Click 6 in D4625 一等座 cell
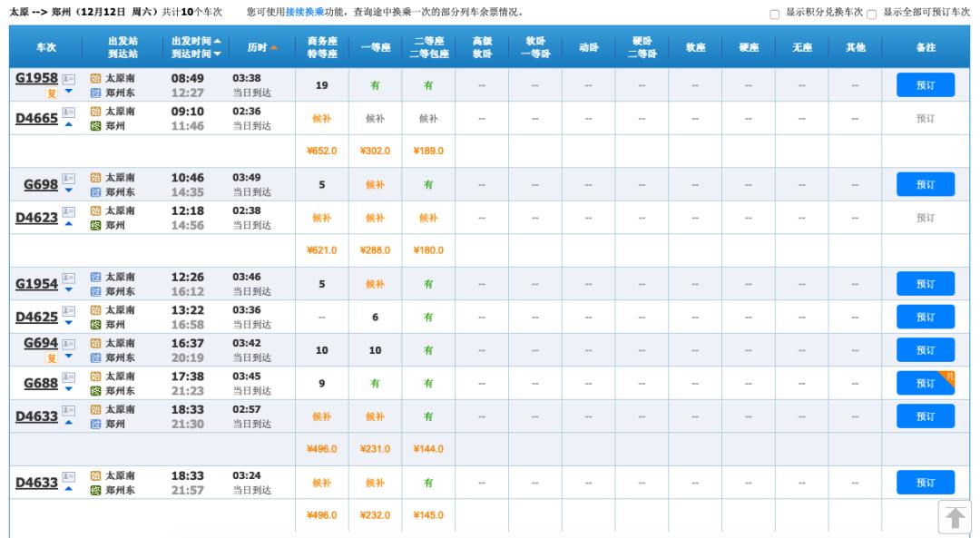 click(375, 317)
